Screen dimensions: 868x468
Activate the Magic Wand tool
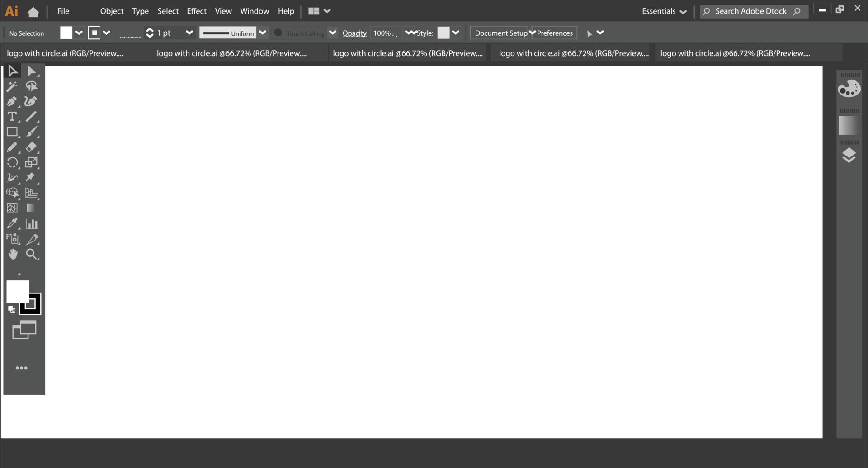coord(12,86)
